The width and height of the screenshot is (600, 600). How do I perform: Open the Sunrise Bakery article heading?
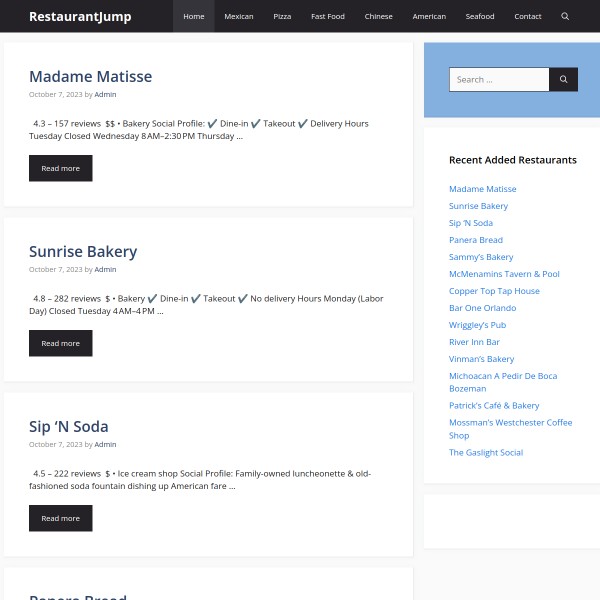[x=83, y=251]
